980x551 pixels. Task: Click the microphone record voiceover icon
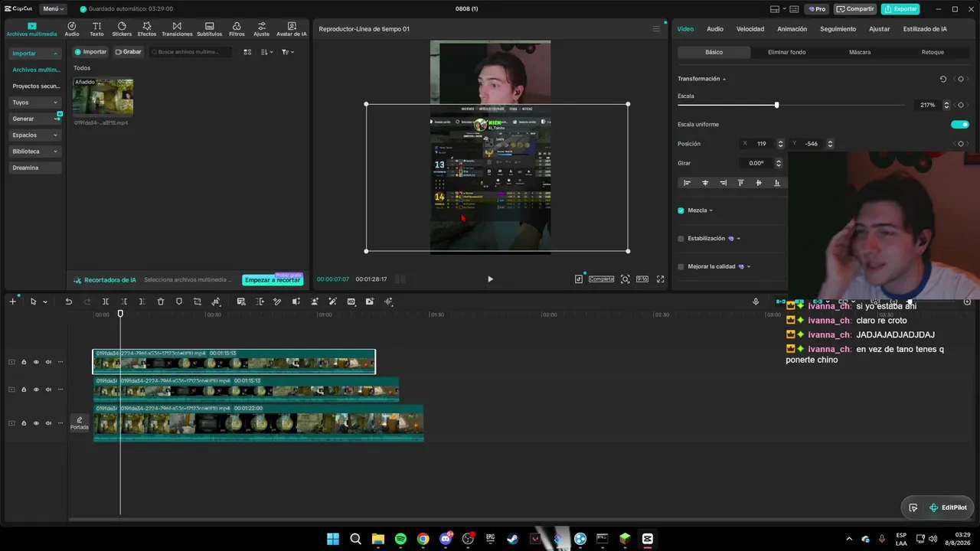point(756,302)
